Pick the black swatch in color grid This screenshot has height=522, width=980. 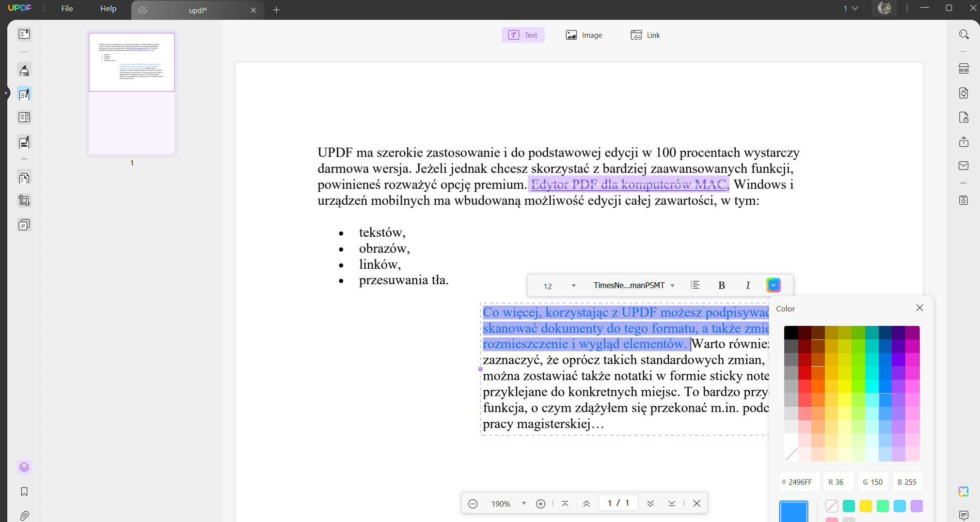pos(791,333)
